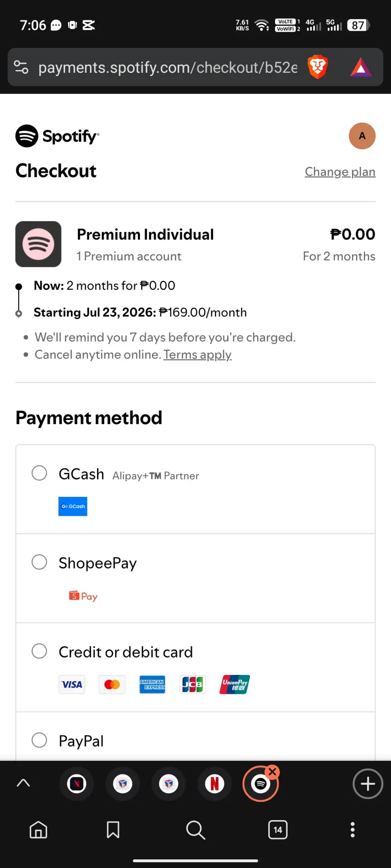Image resolution: width=391 pixels, height=868 pixels.
Task: Open Brave Rewards triangle icon
Action: (361, 67)
